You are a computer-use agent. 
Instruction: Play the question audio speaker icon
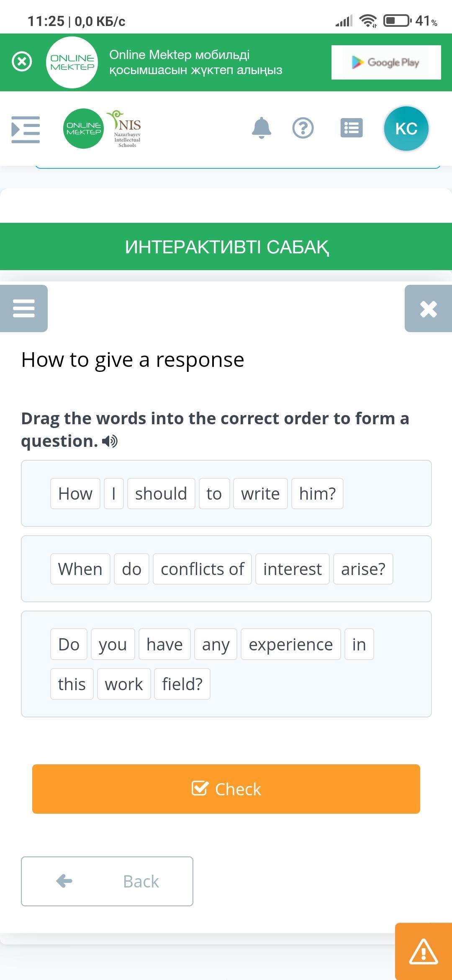tap(110, 441)
